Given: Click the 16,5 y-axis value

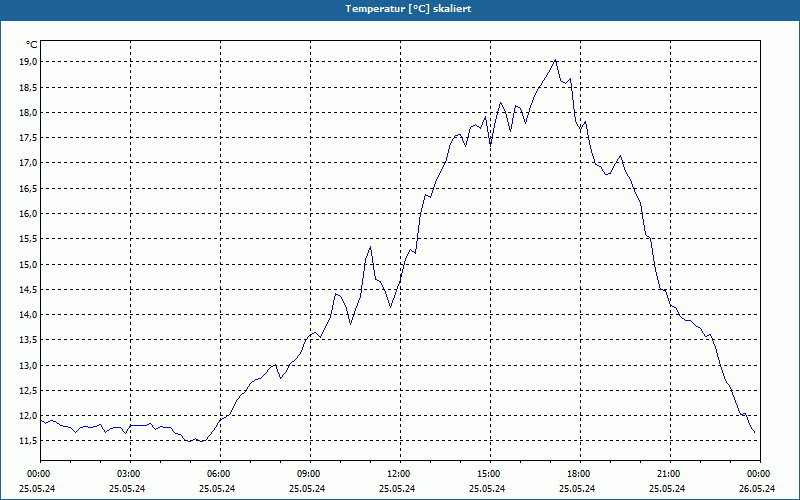Looking at the screenshot, I should pyautogui.click(x=29, y=188).
